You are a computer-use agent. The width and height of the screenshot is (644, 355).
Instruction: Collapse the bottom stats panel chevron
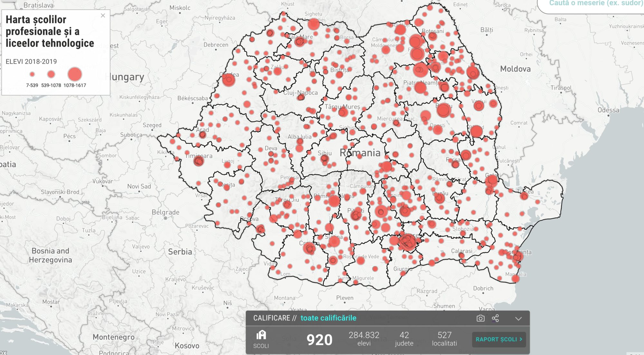point(518,319)
